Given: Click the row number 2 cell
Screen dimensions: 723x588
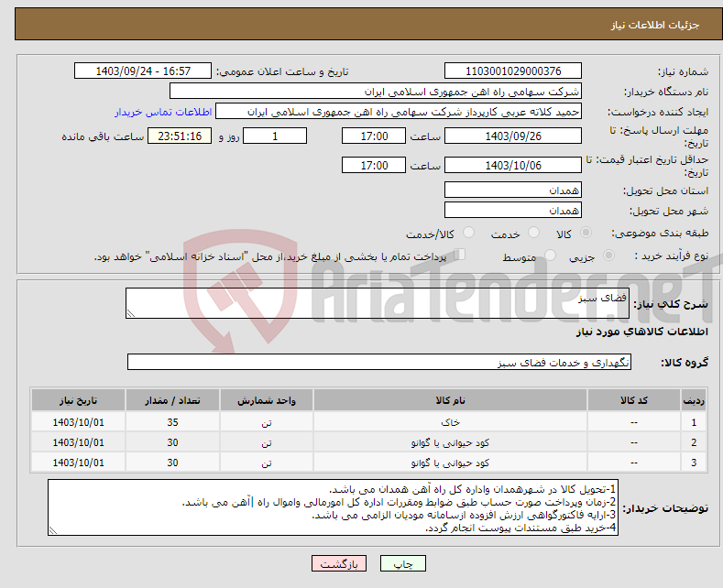Looking at the screenshot, I should pyautogui.click(x=694, y=442).
